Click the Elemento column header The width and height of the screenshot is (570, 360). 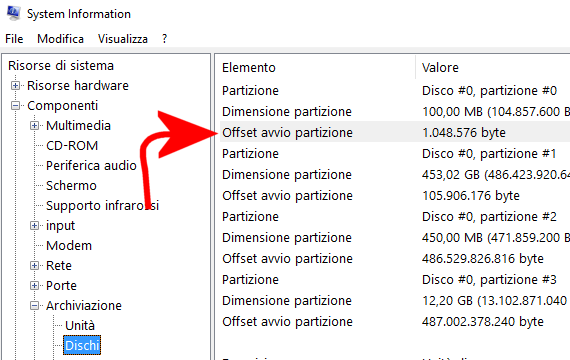[x=249, y=68]
